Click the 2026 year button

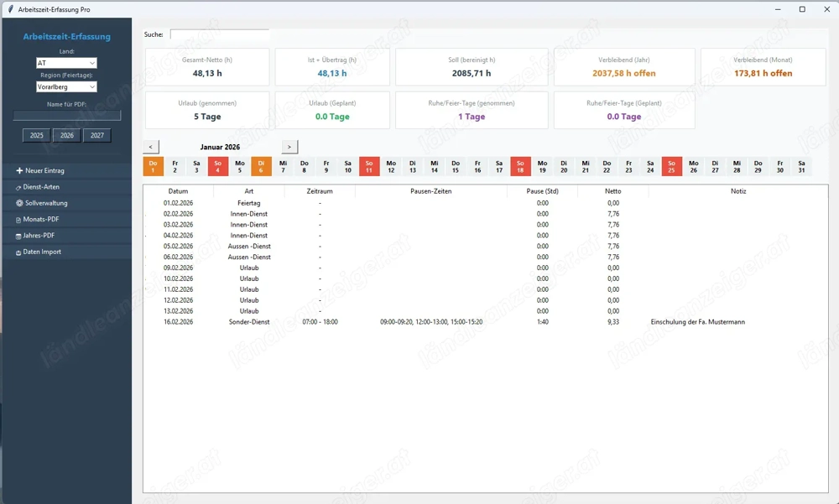(x=67, y=135)
